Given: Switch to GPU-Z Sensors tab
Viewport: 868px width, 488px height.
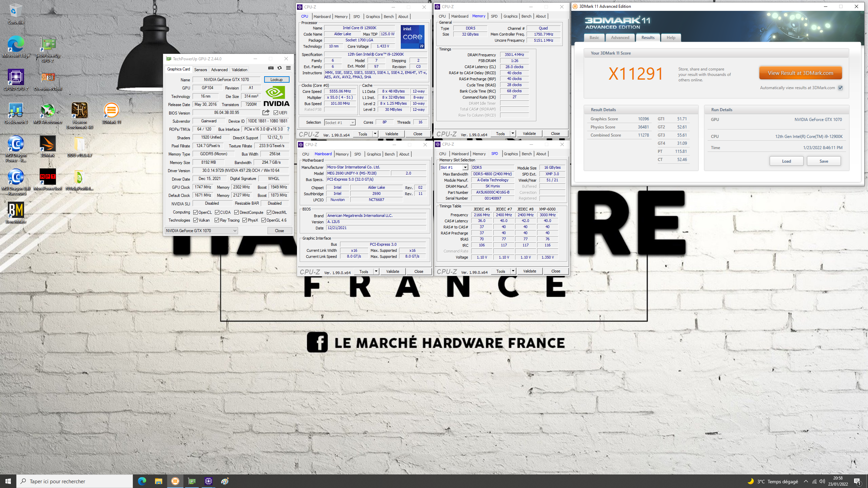Looking at the screenshot, I should [x=200, y=70].
